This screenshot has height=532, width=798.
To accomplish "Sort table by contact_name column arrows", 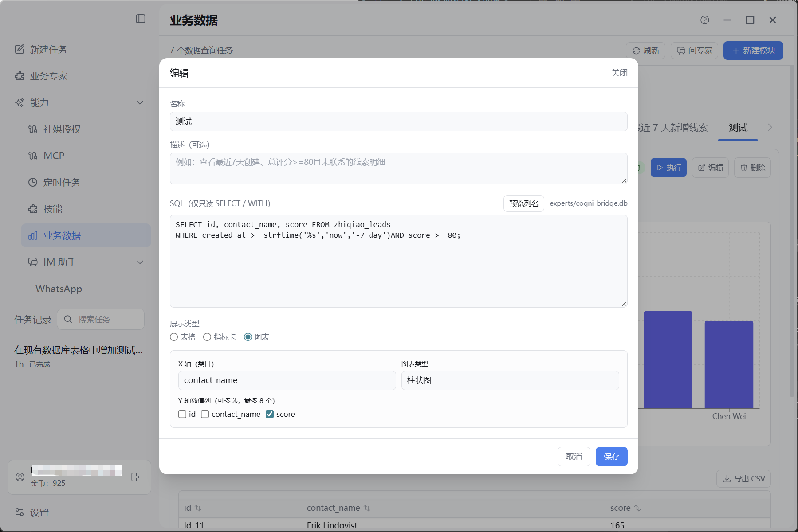I will [367, 508].
